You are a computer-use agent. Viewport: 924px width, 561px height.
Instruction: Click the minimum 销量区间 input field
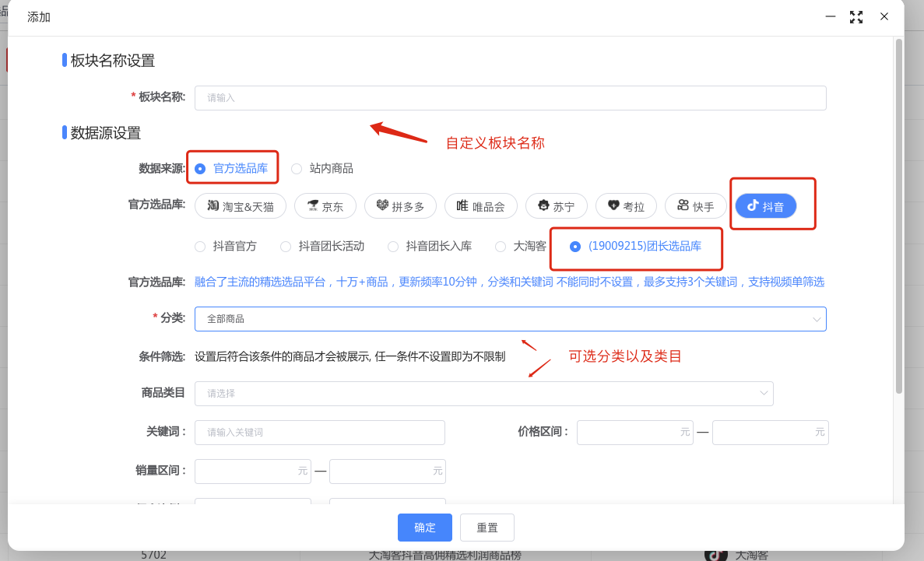[253, 472]
